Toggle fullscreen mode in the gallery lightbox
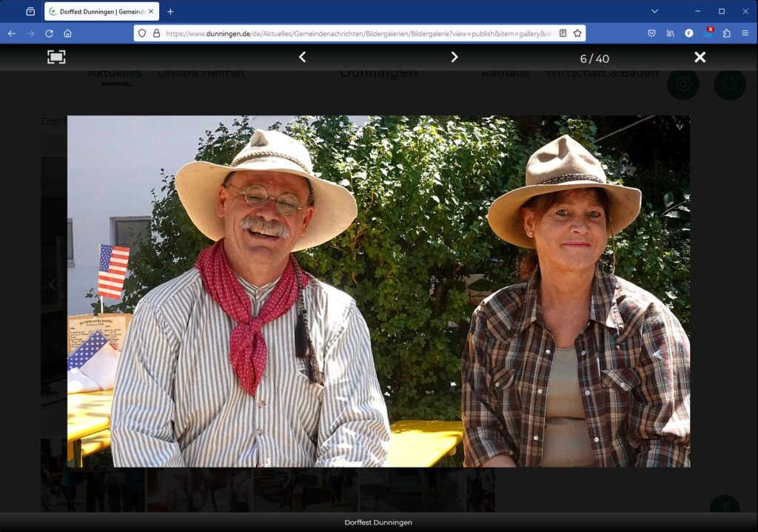 [x=56, y=57]
